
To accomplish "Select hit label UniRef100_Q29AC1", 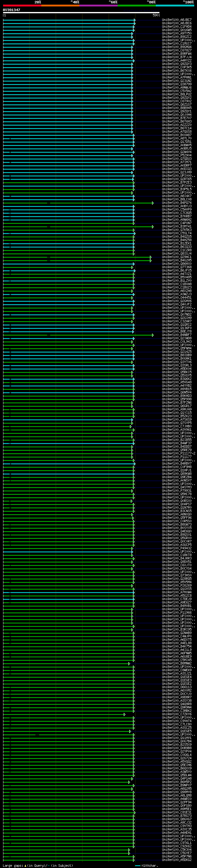I will [177, 257].
